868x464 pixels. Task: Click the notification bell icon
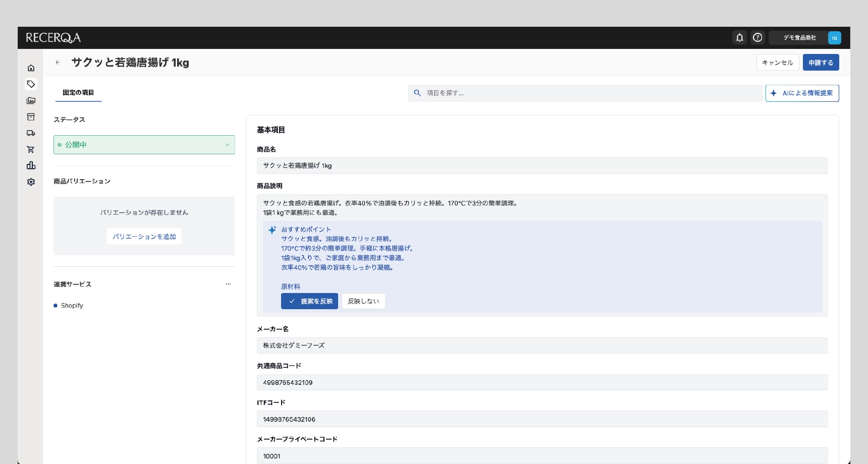(739, 37)
